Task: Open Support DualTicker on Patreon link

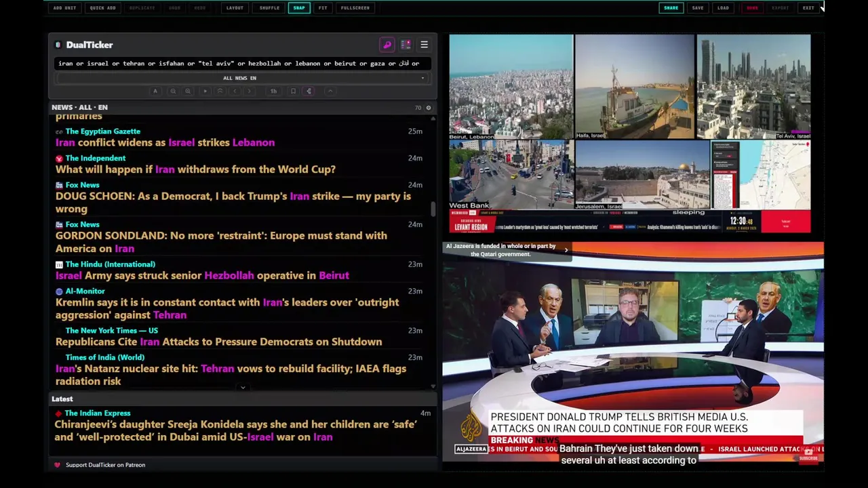Action: tap(105, 465)
